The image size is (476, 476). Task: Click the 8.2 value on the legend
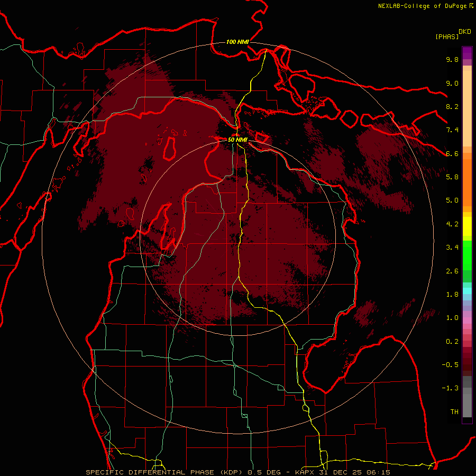[x=452, y=106]
